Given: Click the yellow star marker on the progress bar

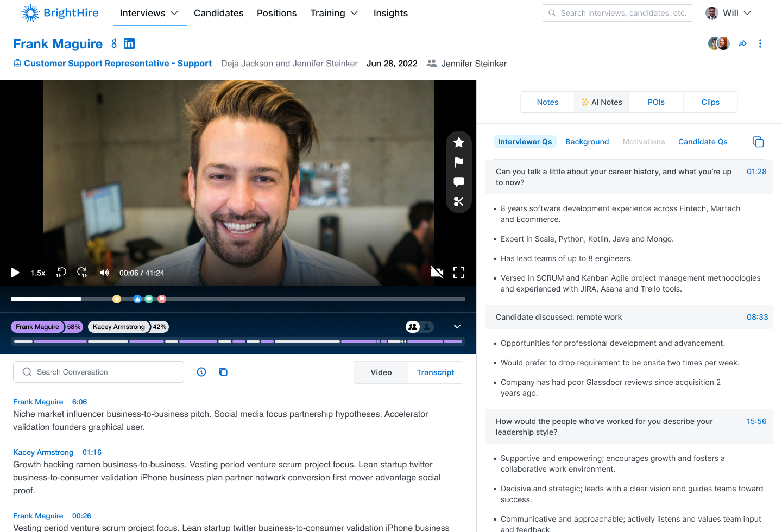Looking at the screenshot, I should pos(117,299).
